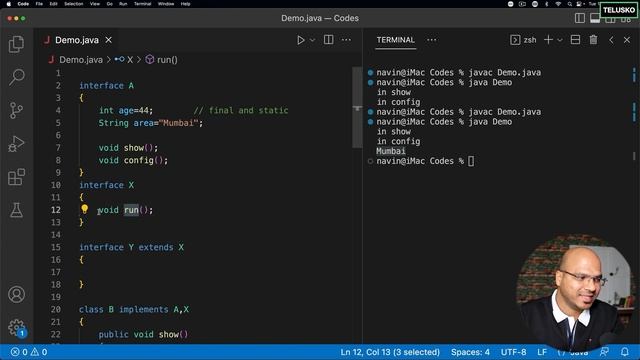Open the Testing flask view
This screenshot has height=360, width=640.
[x=16, y=210]
